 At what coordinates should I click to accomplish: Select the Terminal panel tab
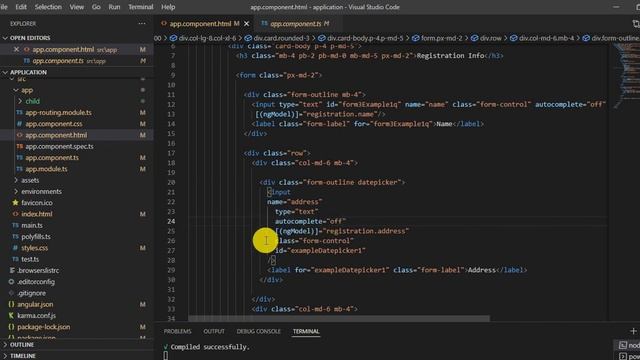306,331
